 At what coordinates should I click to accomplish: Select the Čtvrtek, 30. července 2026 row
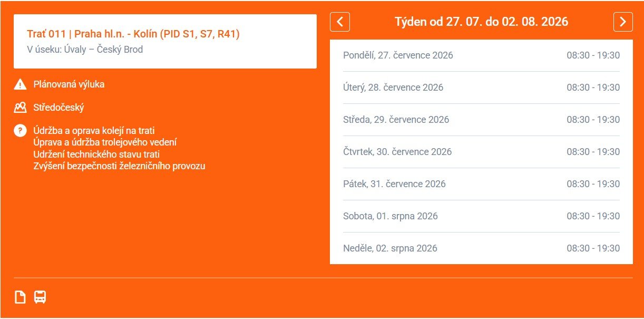click(x=481, y=152)
